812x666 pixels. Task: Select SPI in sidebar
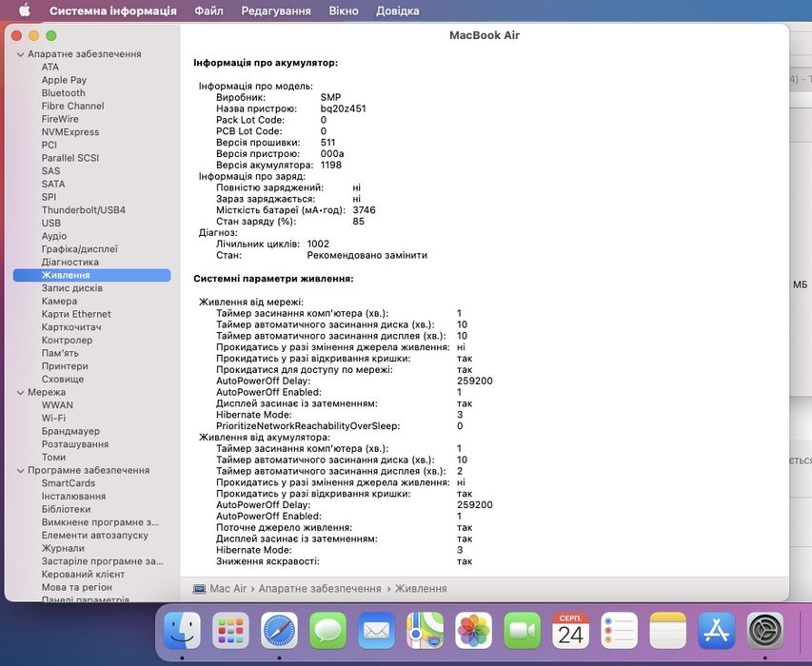[x=49, y=197]
